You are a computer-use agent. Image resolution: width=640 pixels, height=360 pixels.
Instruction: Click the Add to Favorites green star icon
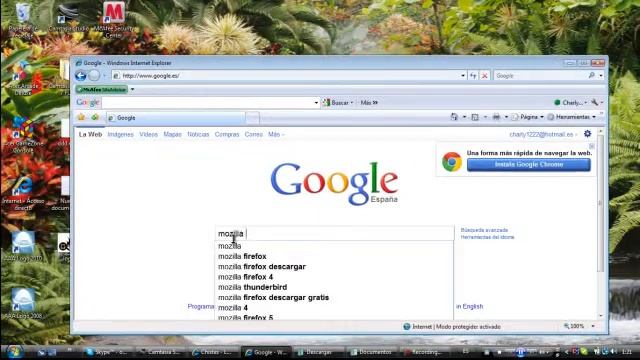pos(95,118)
